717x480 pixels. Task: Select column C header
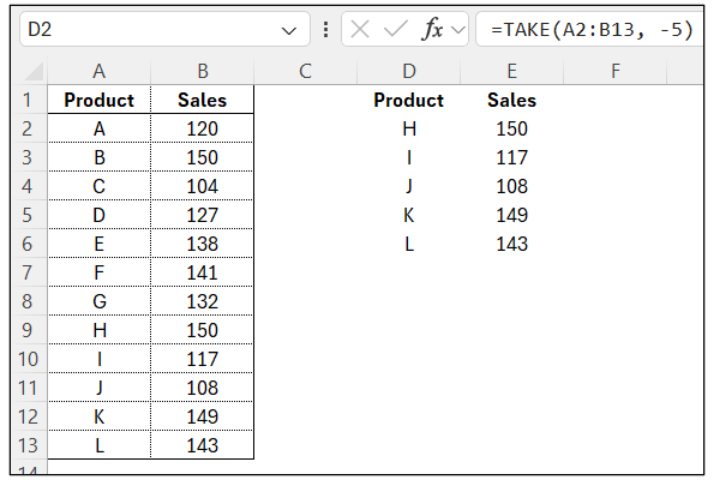306,71
